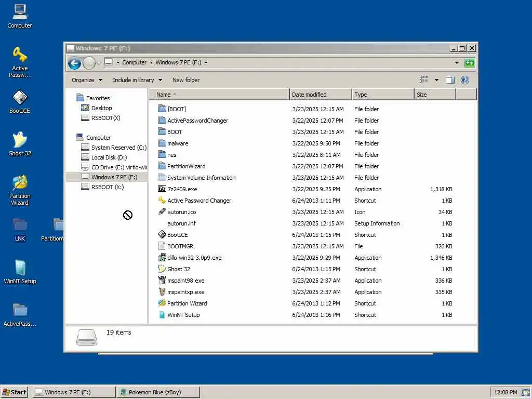
Task: Click Windows 7 PE (F:) taskbar button
Action: (x=74, y=392)
